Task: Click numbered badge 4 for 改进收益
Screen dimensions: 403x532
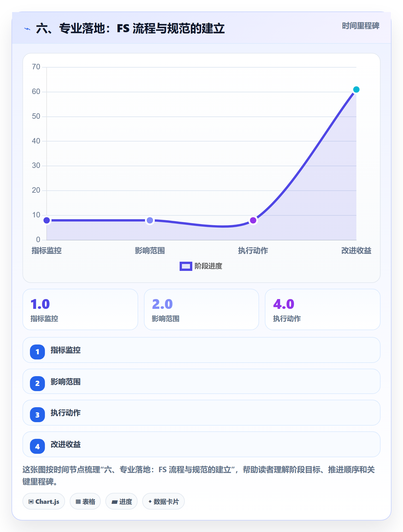Action: (x=37, y=446)
